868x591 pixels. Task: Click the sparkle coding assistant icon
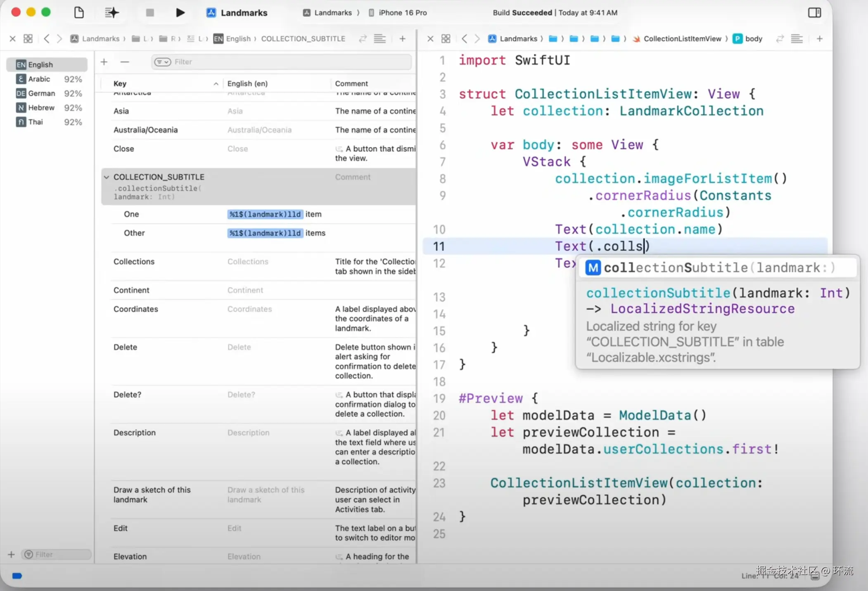(111, 12)
